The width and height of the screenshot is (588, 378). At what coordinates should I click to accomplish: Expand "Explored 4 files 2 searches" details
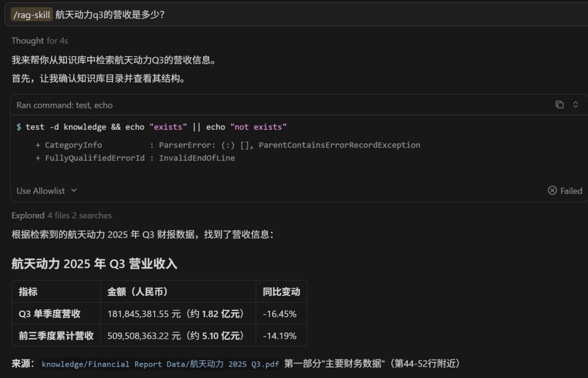(62, 215)
